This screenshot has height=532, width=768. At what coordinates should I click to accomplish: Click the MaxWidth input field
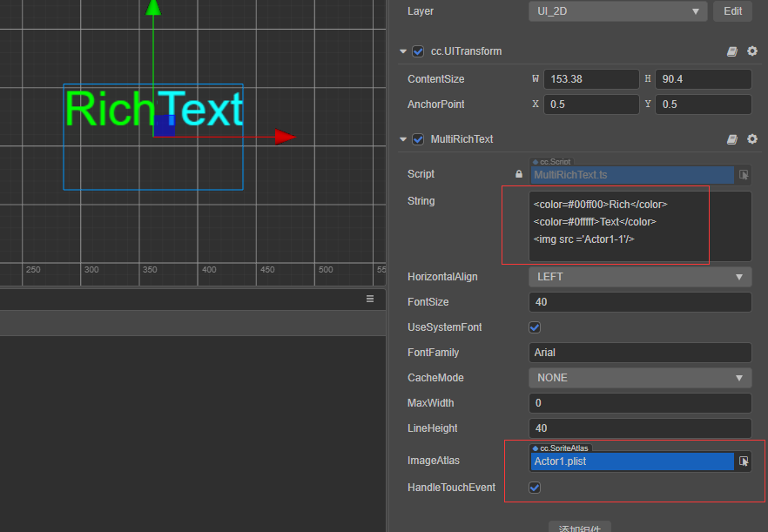[x=640, y=402]
